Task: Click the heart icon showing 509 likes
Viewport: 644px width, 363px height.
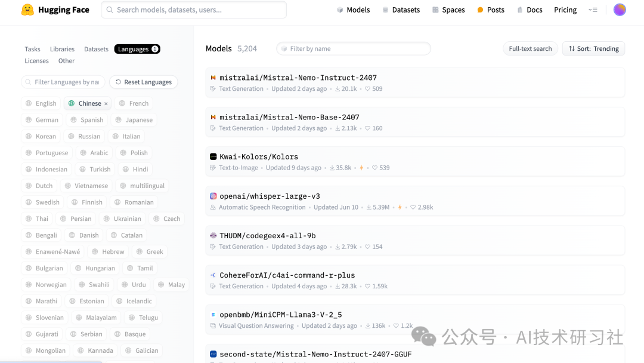Action: (x=367, y=89)
